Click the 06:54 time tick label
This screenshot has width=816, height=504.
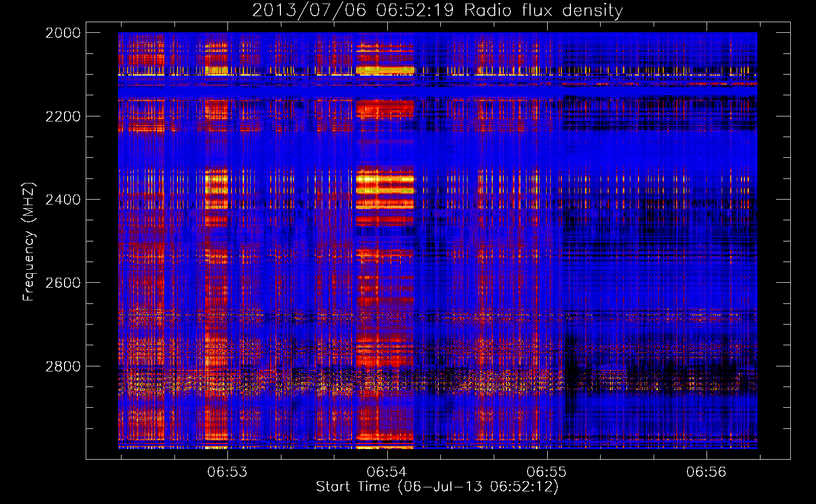tap(387, 472)
